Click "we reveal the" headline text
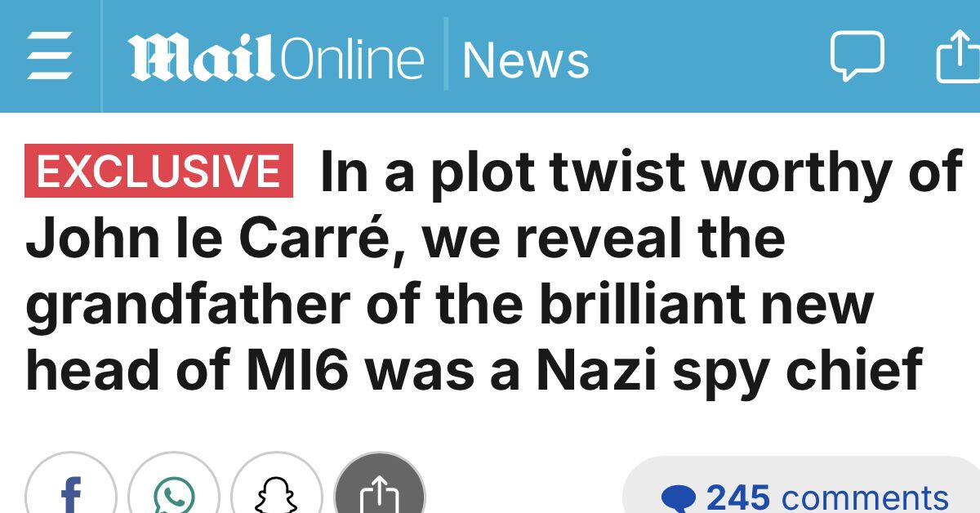Image resolution: width=980 pixels, height=513 pixels. 604,239
